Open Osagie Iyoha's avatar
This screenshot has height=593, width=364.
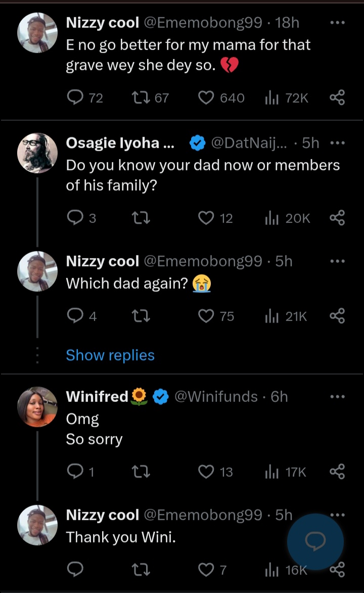[x=37, y=153]
